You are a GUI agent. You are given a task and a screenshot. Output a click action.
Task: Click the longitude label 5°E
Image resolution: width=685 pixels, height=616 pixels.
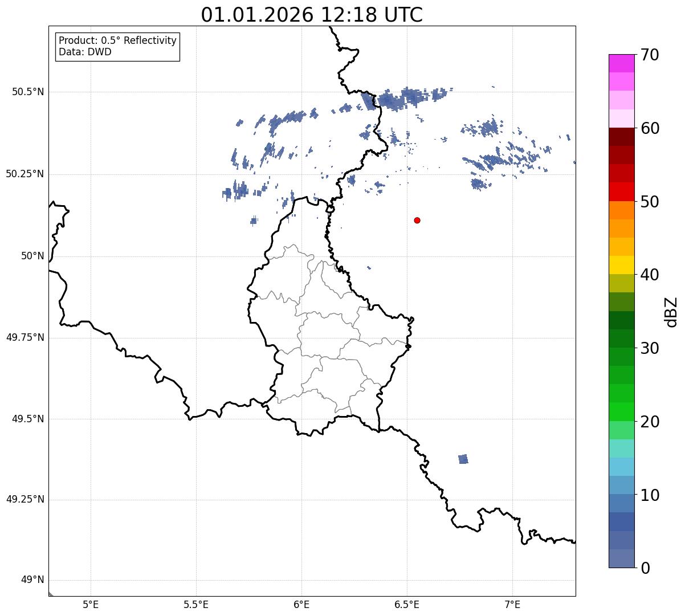click(x=91, y=605)
